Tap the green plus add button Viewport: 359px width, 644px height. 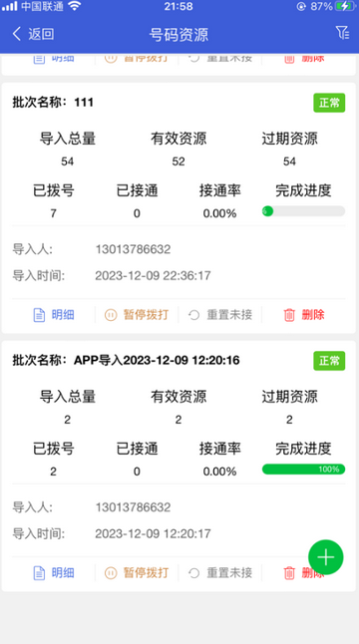tap(326, 557)
